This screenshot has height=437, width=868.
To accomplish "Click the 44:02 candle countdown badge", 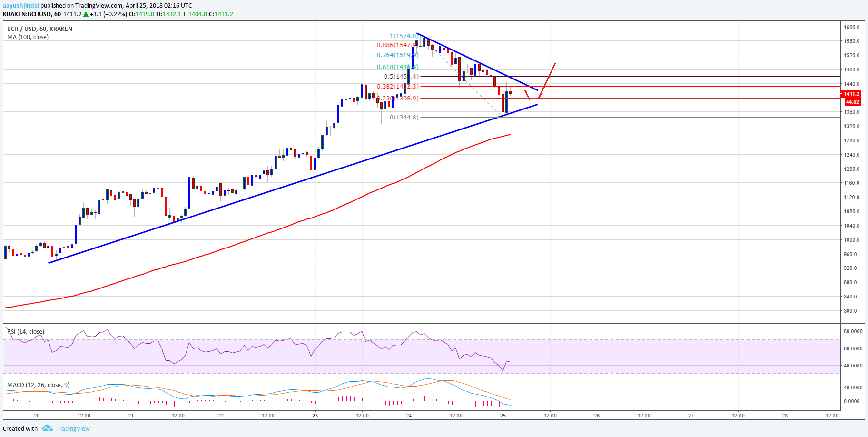I will [x=852, y=102].
